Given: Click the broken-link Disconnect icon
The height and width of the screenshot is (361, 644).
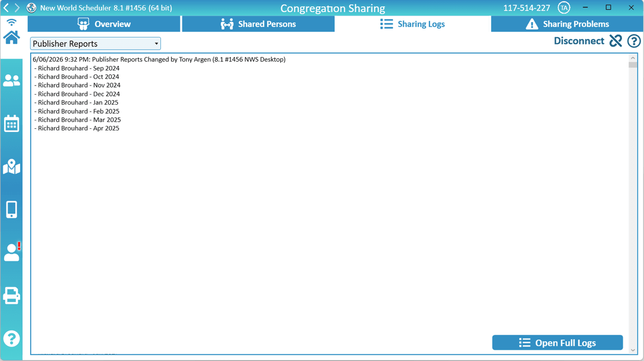Looking at the screenshot, I should click(616, 41).
